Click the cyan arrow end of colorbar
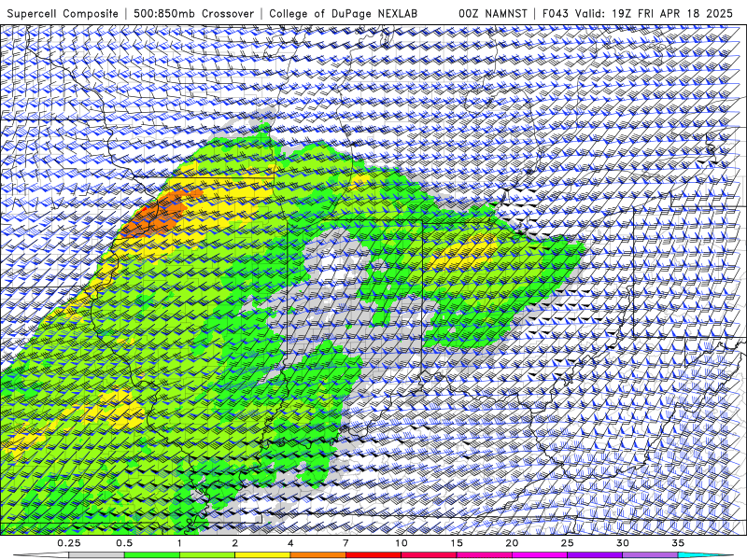747x560 pixels. click(706, 555)
